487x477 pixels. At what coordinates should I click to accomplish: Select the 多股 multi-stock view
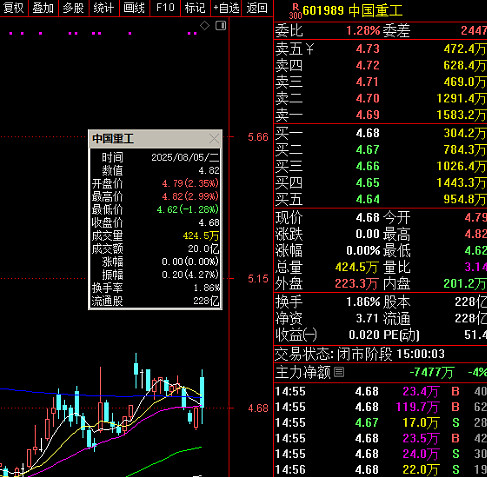pos(74,8)
